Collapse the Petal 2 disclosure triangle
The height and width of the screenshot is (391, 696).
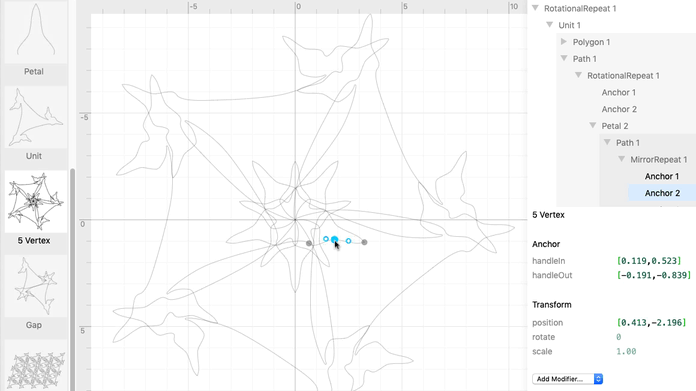(593, 126)
